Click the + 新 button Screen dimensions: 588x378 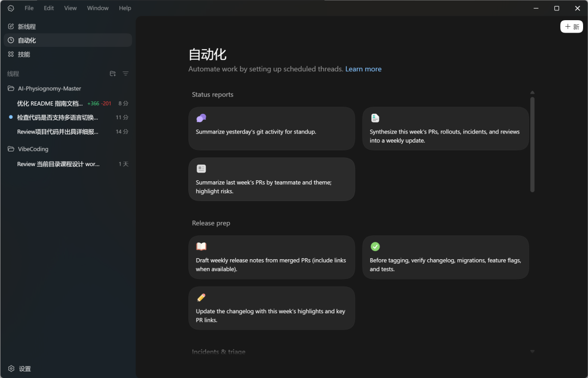coord(571,27)
